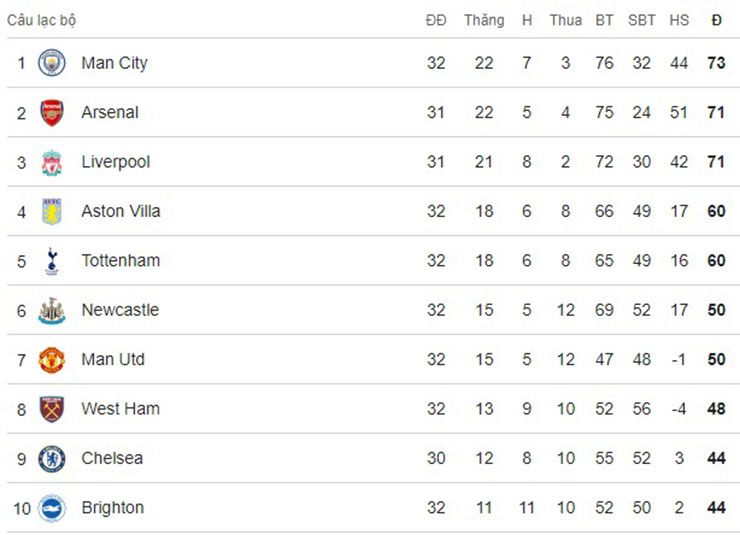Screen dimensions: 740x535
Task: Open the Man City team link
Action: coord(114,63)
